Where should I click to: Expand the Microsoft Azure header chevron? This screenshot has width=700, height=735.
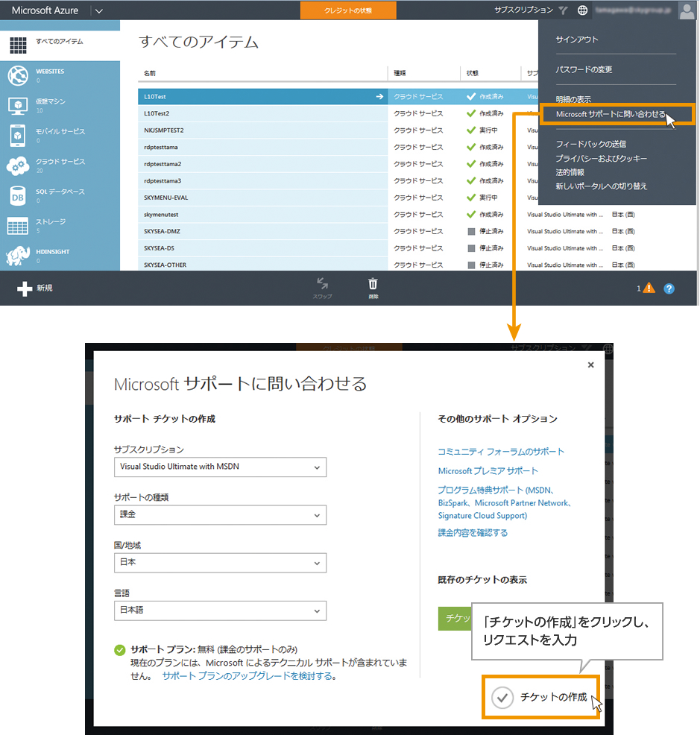pyautogui.click(x=99, y=10)
